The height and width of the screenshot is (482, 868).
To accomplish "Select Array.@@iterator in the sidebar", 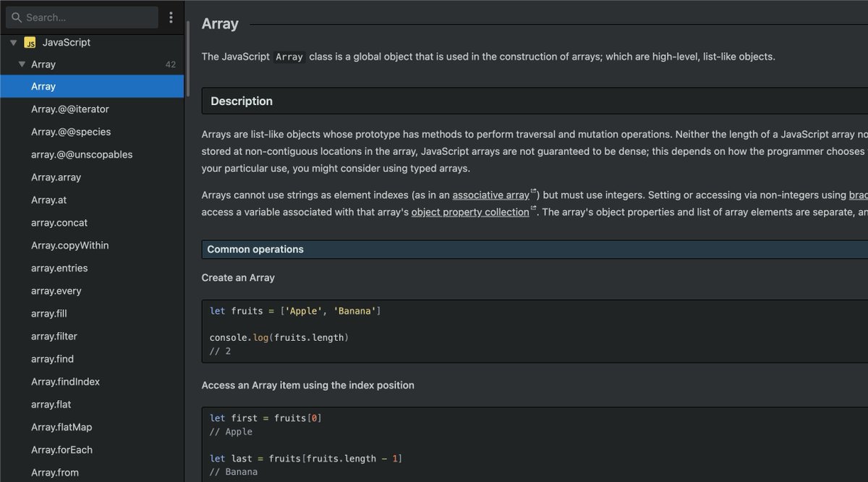I will coord(70,109).
